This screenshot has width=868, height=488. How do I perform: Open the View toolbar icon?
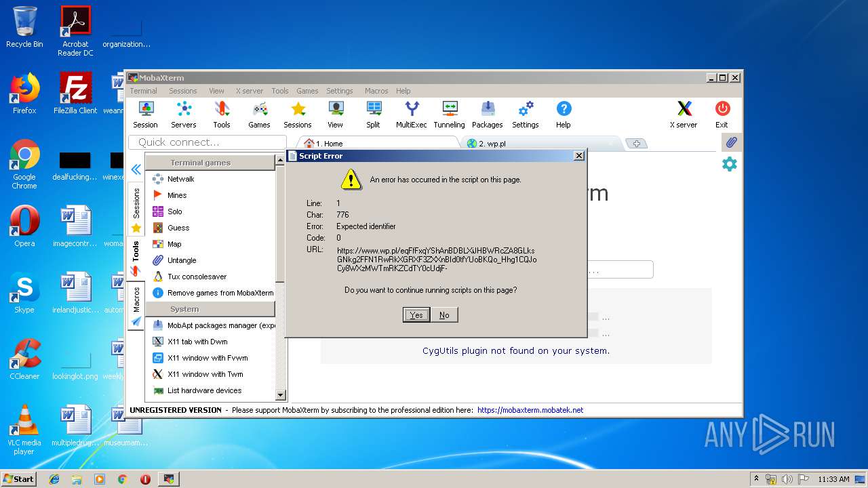click(336, 115)
